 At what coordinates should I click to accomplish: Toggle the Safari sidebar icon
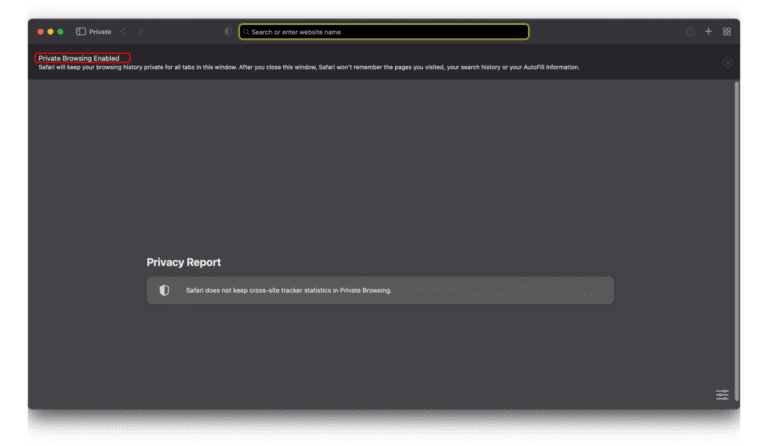coord(81,31)
